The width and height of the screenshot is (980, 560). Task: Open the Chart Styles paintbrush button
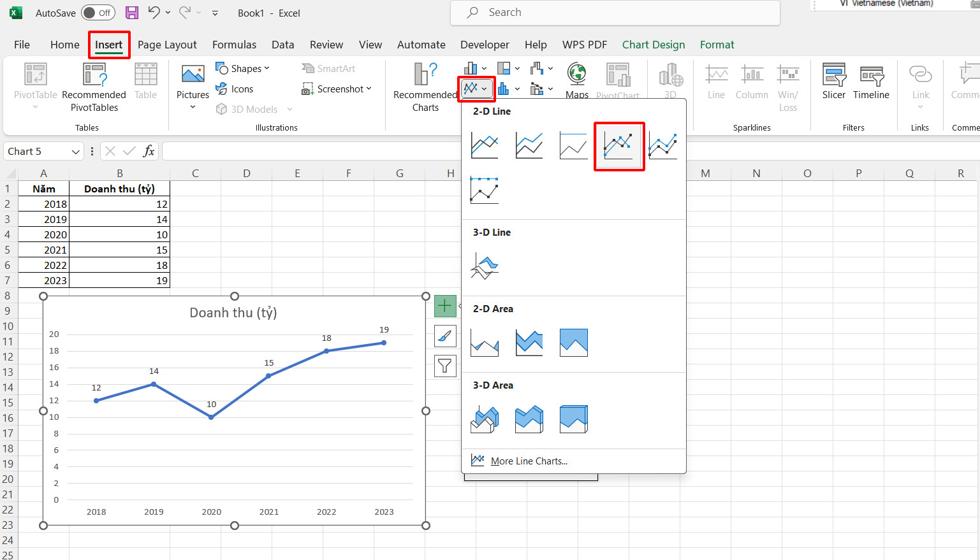[x=445, y=336]
